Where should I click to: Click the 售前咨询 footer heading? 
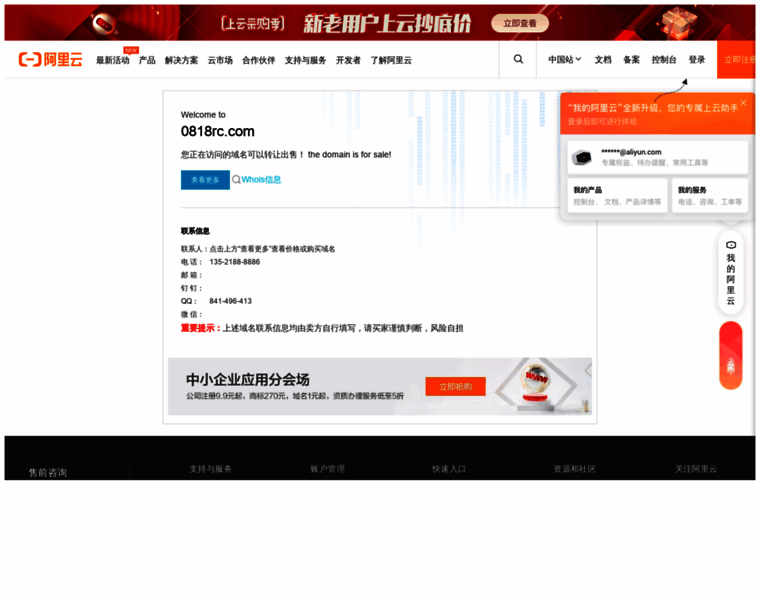48,473
